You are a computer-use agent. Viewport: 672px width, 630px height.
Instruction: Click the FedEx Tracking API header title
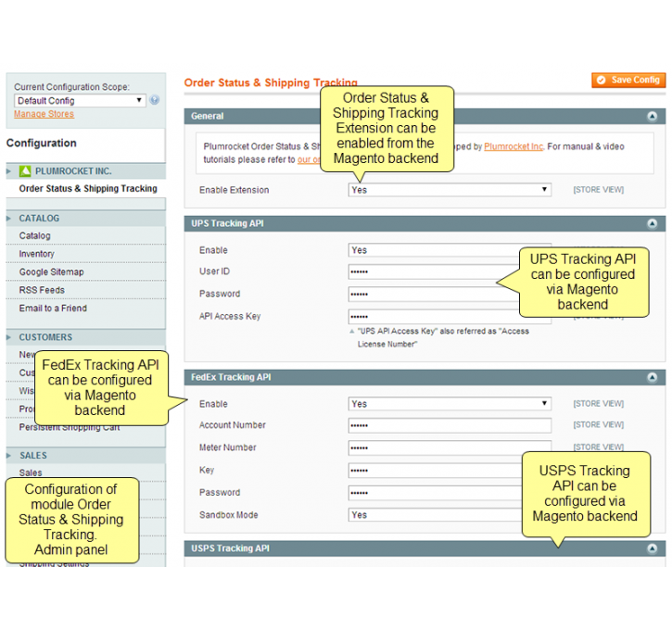[231, 377]
